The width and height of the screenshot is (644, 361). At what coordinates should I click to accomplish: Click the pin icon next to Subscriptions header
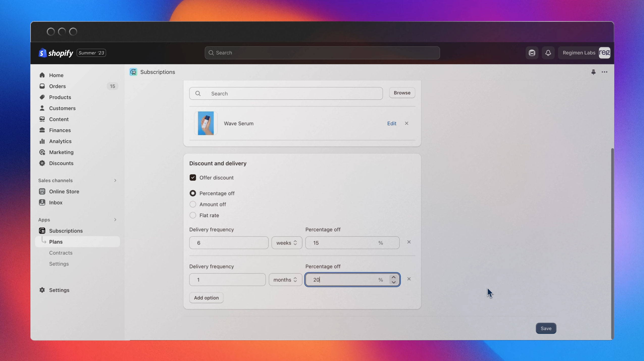(x=593, y=72)
